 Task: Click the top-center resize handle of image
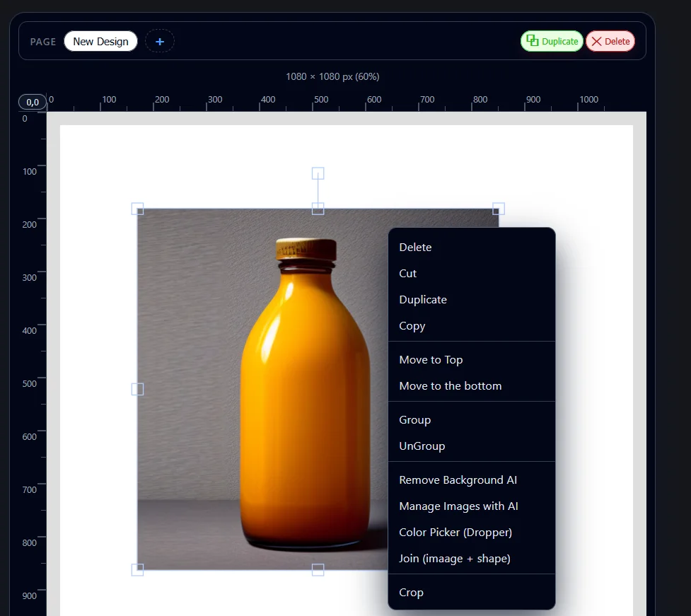click(x=318, y=209)
